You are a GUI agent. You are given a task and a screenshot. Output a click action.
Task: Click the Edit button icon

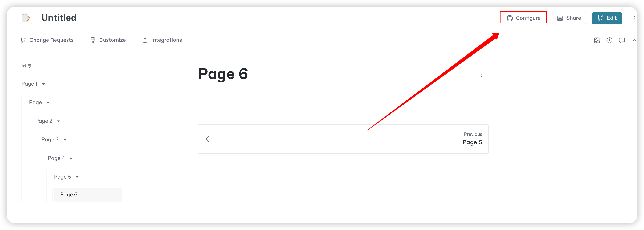(601, 18)
